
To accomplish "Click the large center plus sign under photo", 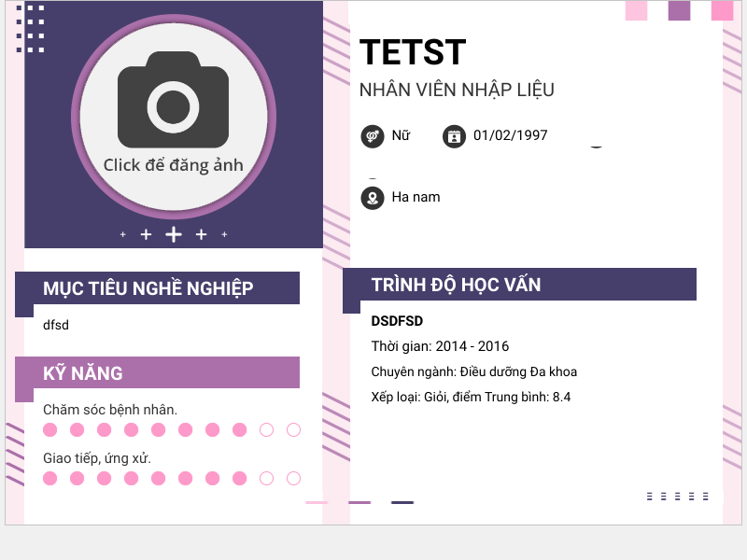I will click(174, 234).
